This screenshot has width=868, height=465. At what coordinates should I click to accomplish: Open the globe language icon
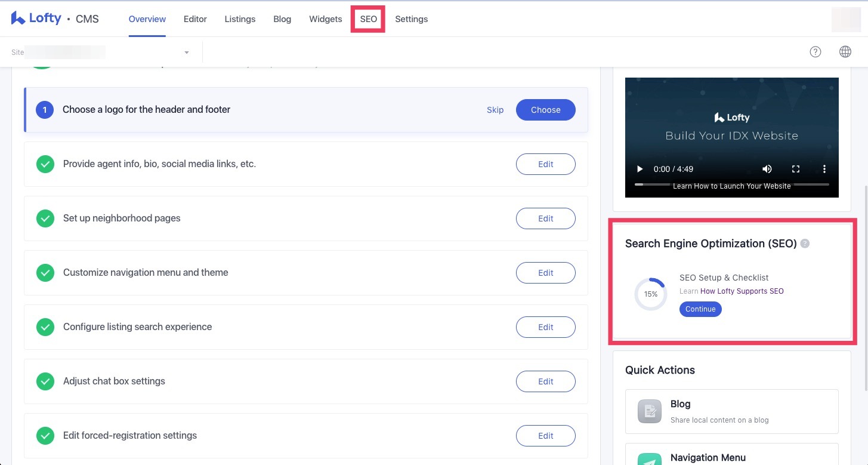click(x=845, y=52)
